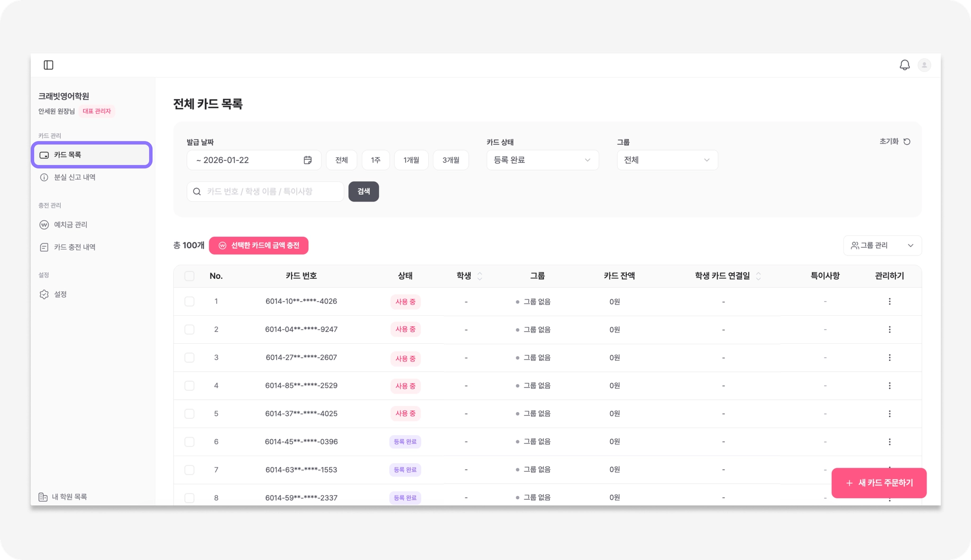Open the 카드 상태 dropdown
971x560 pixels.
(x=542, y=160)
